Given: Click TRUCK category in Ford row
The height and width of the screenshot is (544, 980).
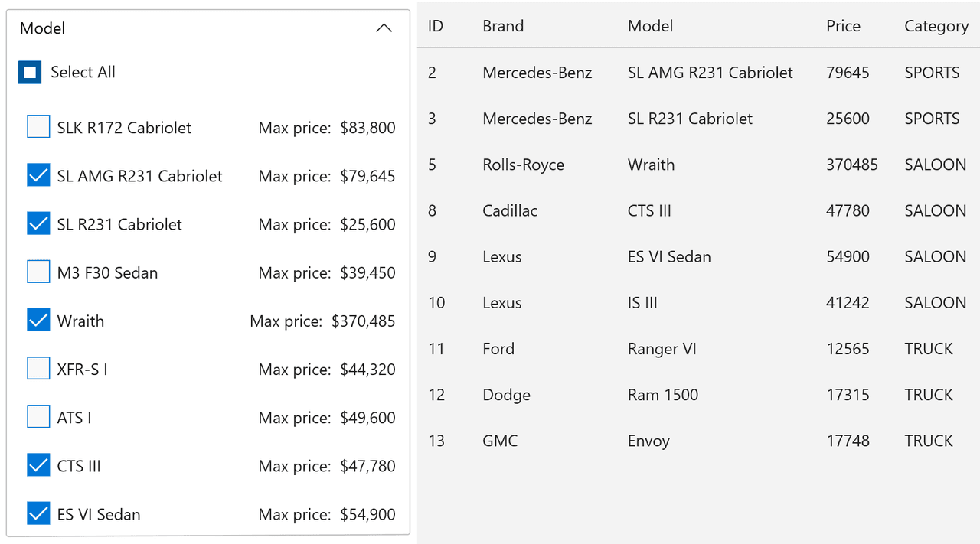Looking at the screenshot, I should [x=929, y=349].
